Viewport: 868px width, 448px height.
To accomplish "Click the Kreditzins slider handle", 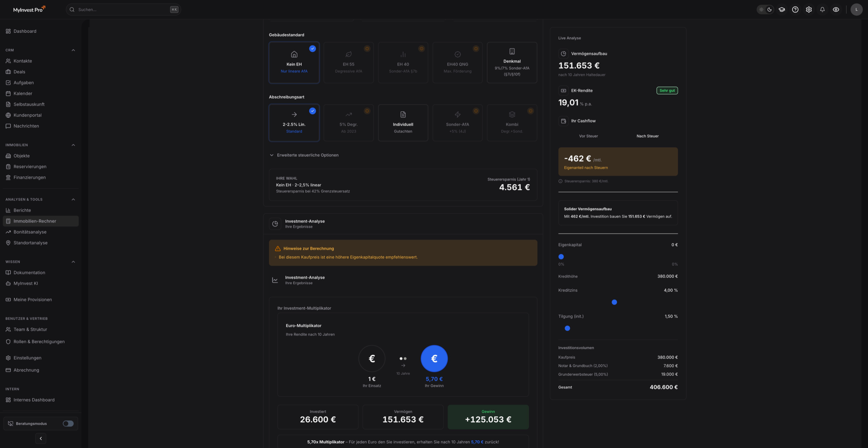I will (614, 302).
